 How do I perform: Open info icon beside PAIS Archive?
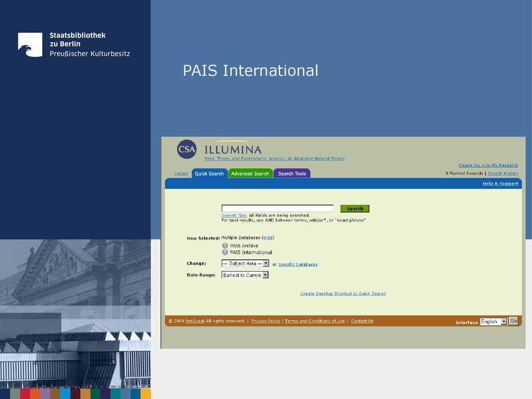point(225,246)
